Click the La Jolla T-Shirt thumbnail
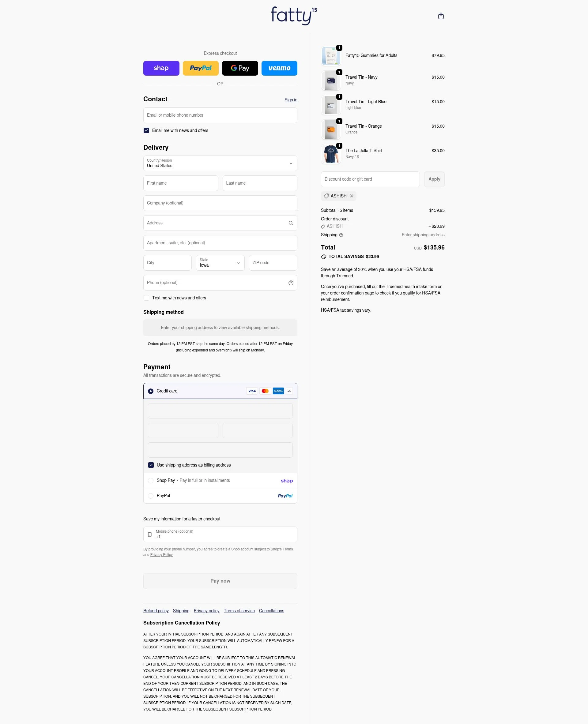 pyautogui.click(x=330, y=154)
